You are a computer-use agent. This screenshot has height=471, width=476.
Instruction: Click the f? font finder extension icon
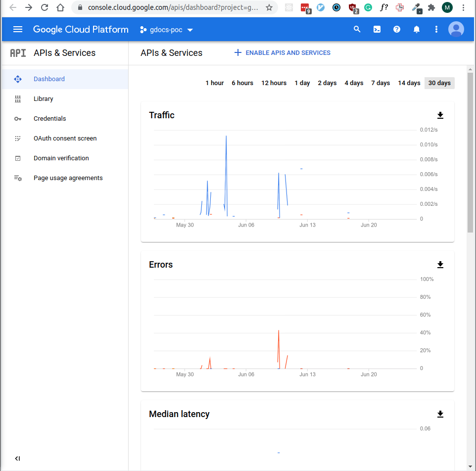(x=384, y=7)
